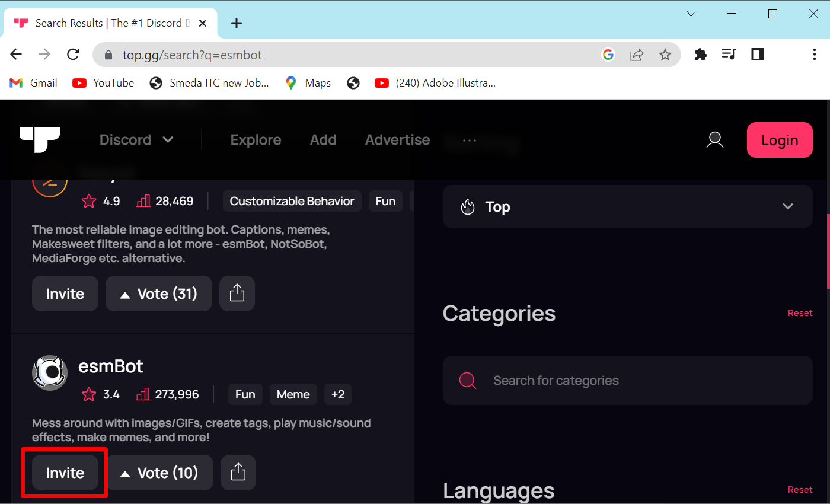Click the 3.4 star rating of esmBot

coord(101,394)
